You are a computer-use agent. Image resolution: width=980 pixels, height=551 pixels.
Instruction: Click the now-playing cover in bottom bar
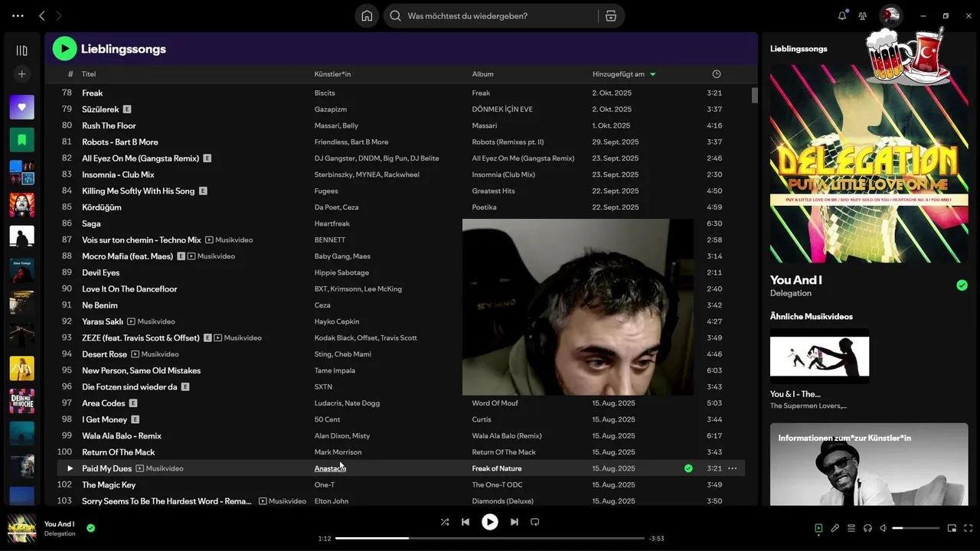21,528
